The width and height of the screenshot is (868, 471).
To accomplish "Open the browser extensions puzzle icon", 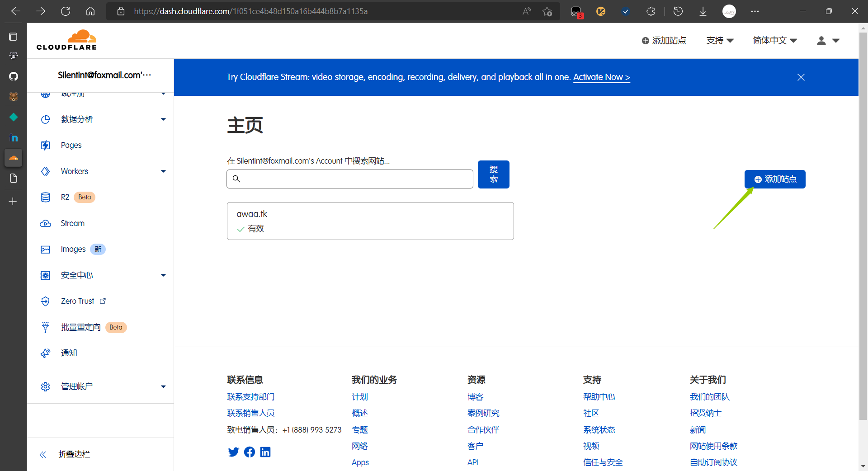I will click(651, 11).
